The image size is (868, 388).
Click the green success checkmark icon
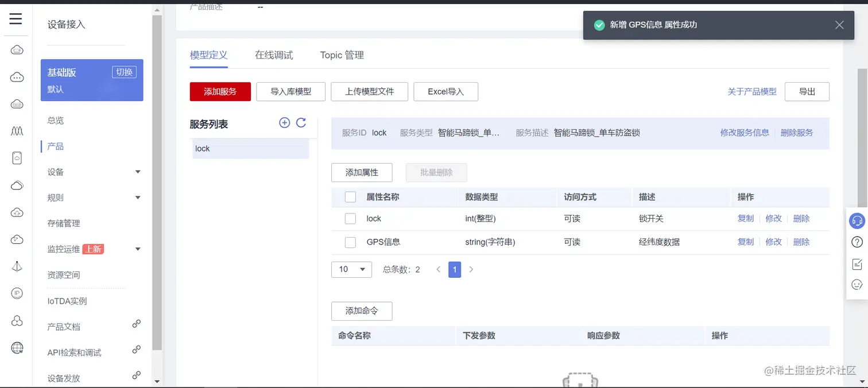pos(599,25)
